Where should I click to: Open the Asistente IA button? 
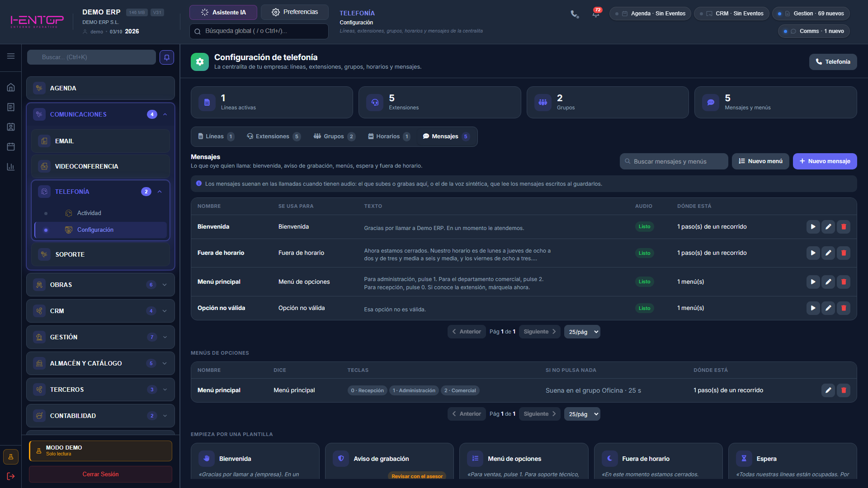click(x=223, y=12)
